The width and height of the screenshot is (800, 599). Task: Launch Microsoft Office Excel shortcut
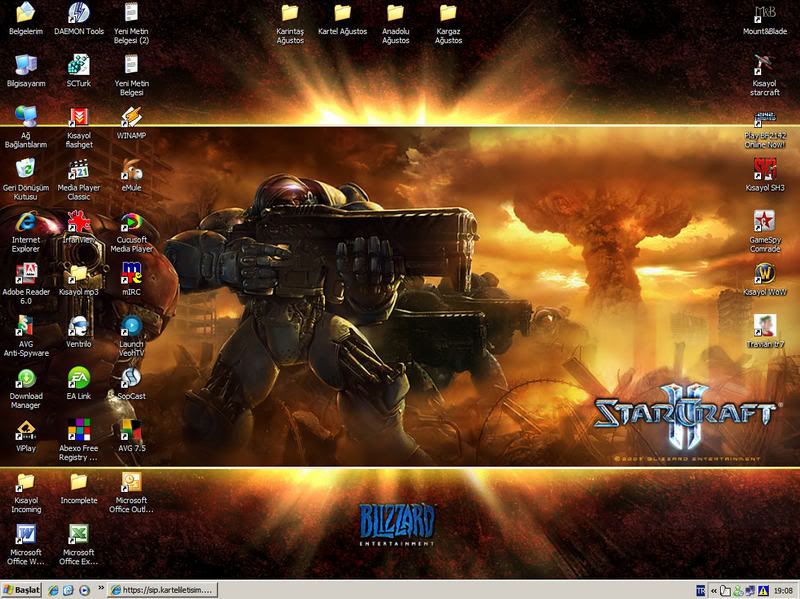click(x=79, y=545)
